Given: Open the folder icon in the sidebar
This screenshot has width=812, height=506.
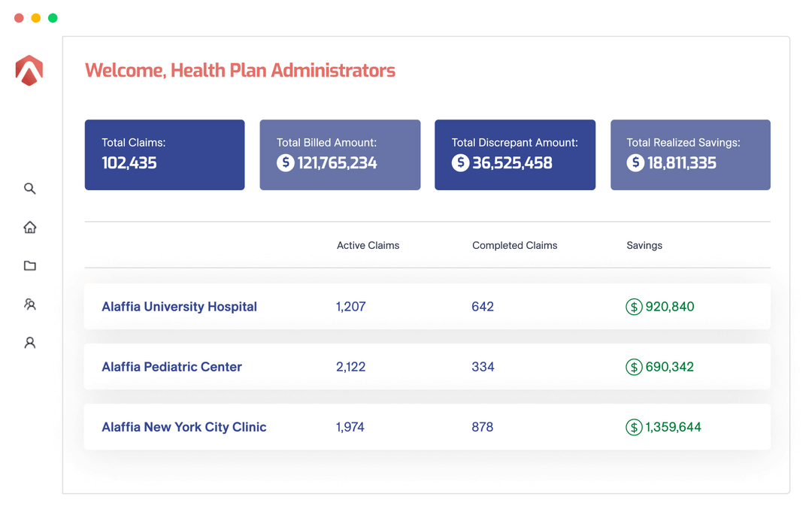Looking at the screenshot, I should (x=30, y=265).
